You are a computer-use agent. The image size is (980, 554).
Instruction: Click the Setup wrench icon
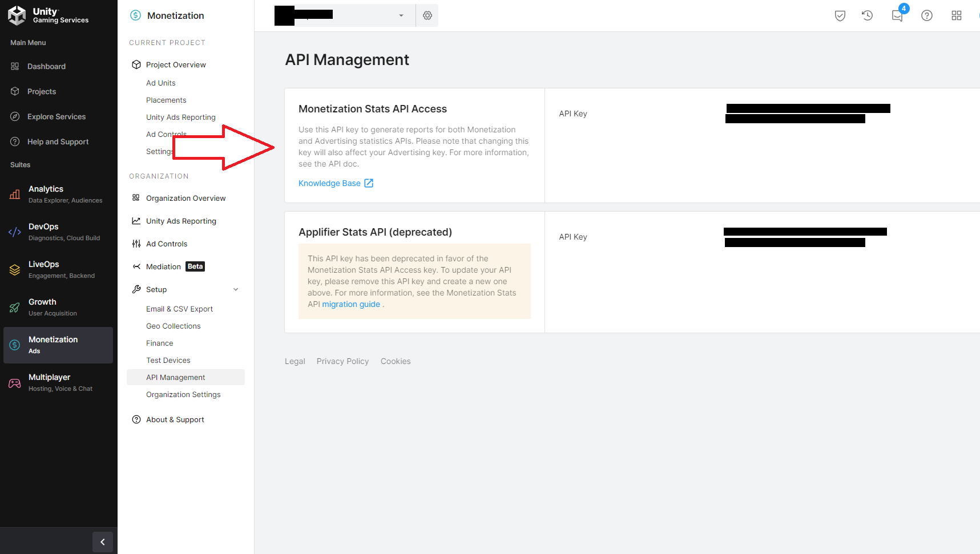pos(136,289)
